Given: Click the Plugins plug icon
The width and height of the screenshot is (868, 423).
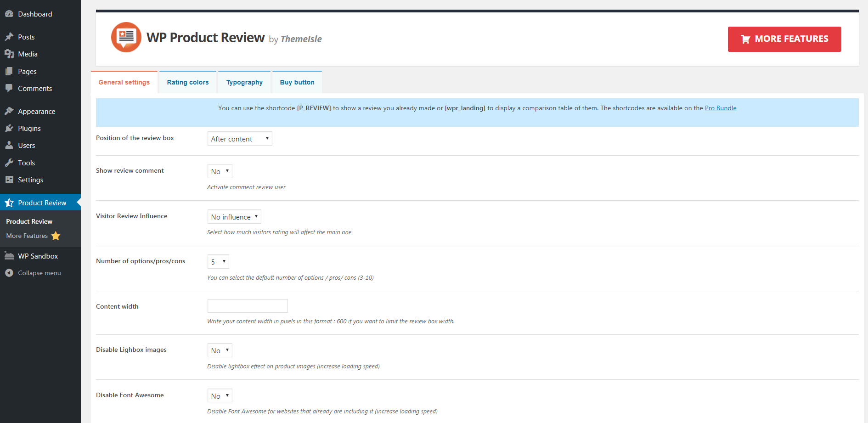Looking at the screenshot, I should click(9, 128).
